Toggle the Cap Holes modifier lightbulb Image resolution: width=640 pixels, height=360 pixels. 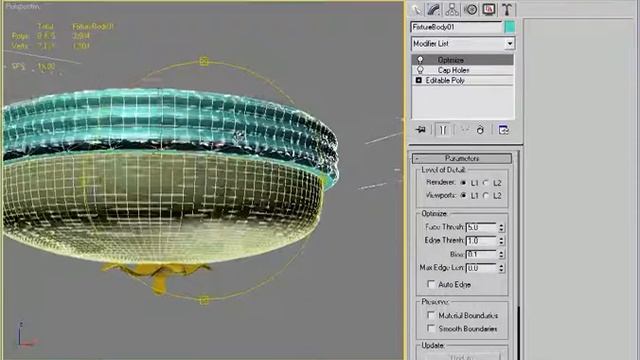pyautogui.click(x=420, y=70)
